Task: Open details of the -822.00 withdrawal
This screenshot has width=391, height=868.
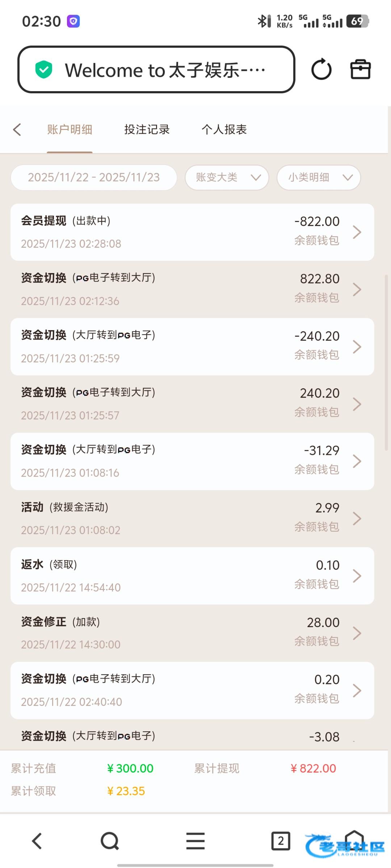Action: click(x=192, y=232)
